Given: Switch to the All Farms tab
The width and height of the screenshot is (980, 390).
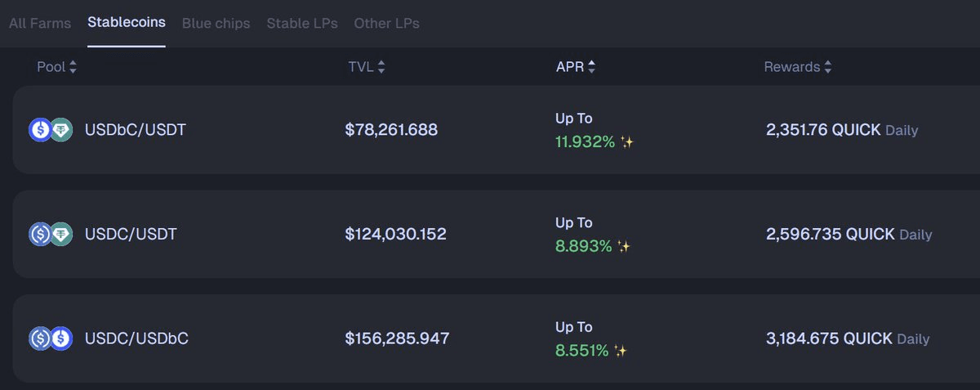Looking at the screenshot, I should pyautogui.click(x=40, y=23).
